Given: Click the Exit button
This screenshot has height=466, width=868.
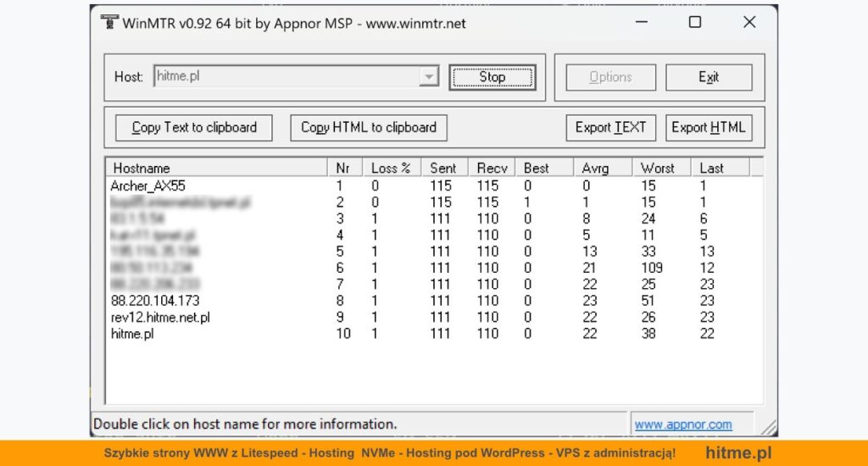Looking at the screenshot, I should pos(709,77).
